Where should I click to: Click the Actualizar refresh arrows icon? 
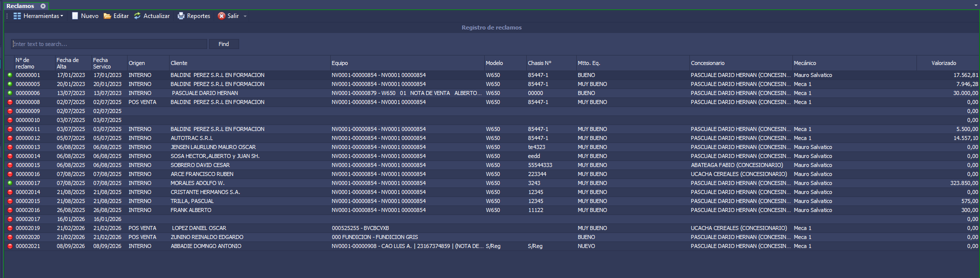click(x=137, y=16)
